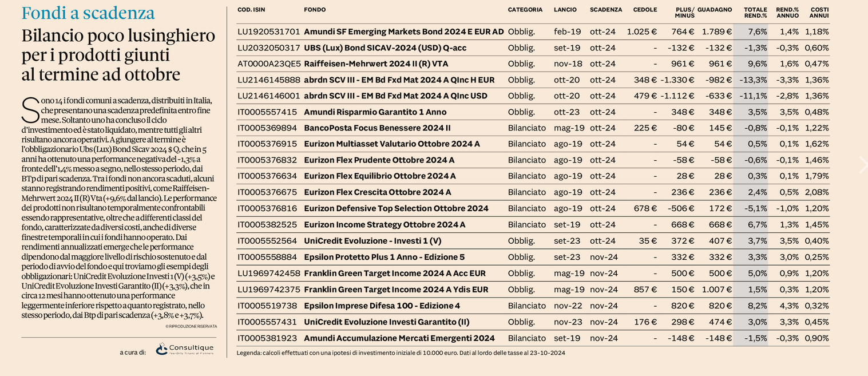Viewport: 868px width, 376px height.
Task: Click the annual return '4,3%'
Action: click(x=790, y=306)
